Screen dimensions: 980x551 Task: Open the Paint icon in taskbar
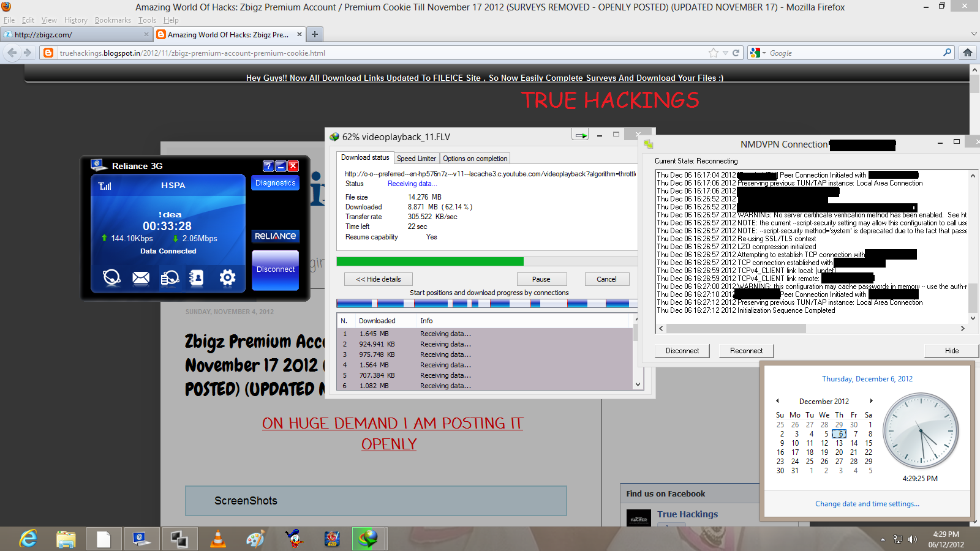(255, 539)
